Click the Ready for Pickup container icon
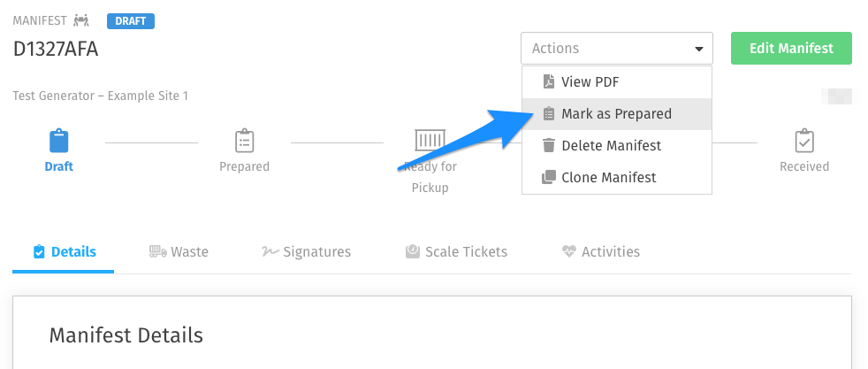 (430, 140)
